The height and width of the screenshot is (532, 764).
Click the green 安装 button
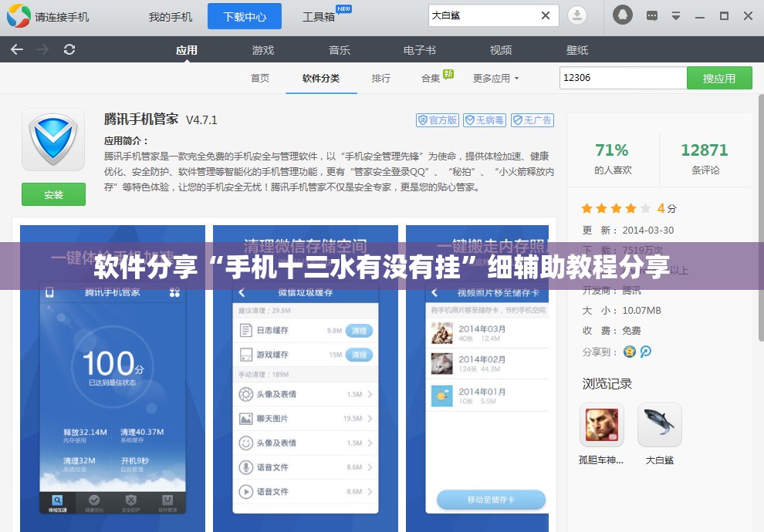(x=53, y=194)
